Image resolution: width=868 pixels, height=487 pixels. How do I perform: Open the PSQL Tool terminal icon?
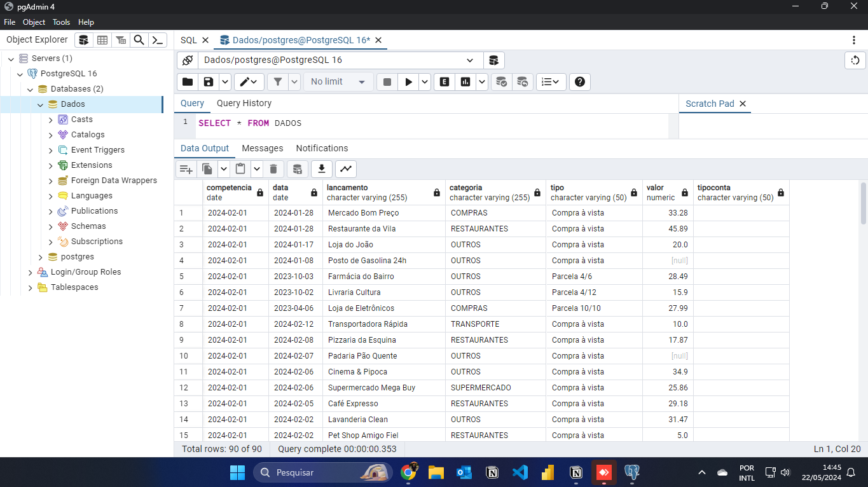point(158,40)
